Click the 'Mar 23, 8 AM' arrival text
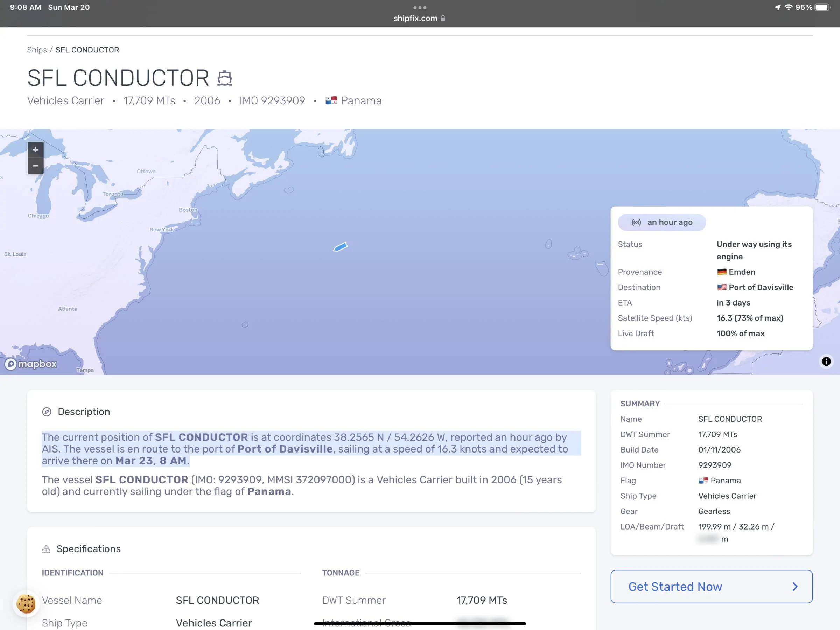This screenshot has height=630, width=840. (x=151, y=461)
